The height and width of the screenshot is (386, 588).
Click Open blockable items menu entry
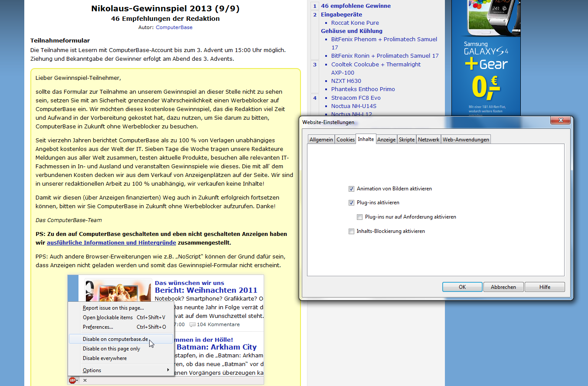point(121,317)
